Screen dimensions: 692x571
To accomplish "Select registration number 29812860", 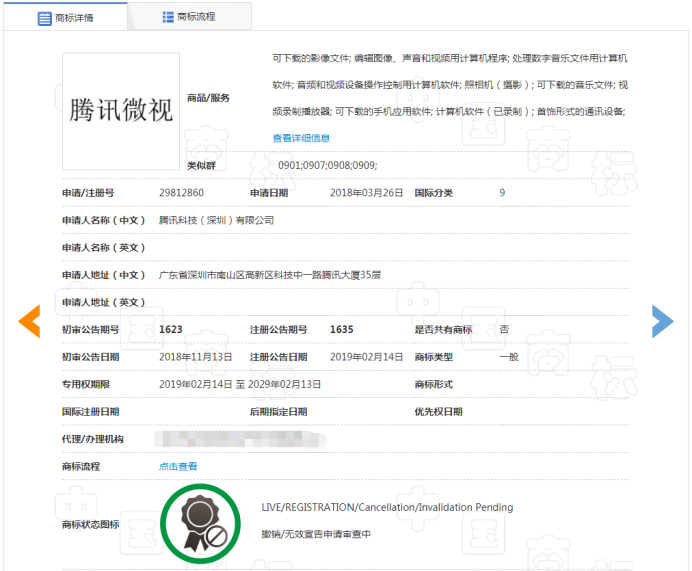I will [181, 193].
